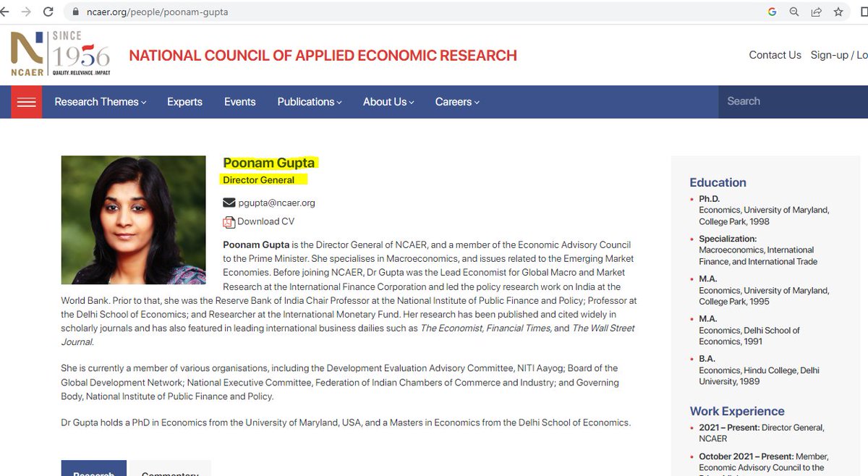Click the Work Experience heading
868x476 pixels.
pyautogui.click(x=737, y=411)
